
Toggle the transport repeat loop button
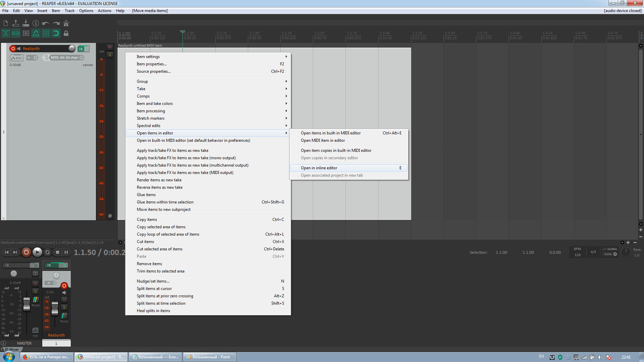point(47,252)
